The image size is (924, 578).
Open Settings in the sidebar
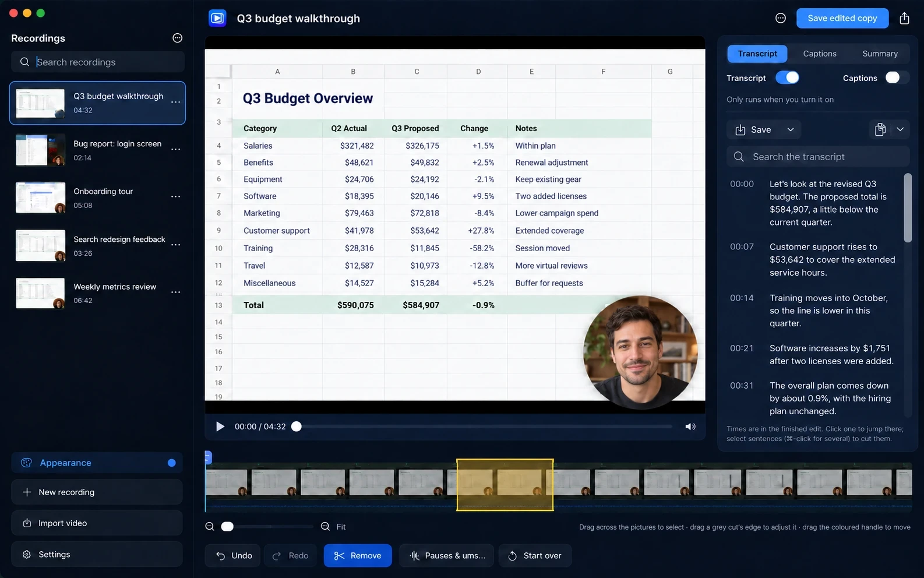tap(97, 555)
